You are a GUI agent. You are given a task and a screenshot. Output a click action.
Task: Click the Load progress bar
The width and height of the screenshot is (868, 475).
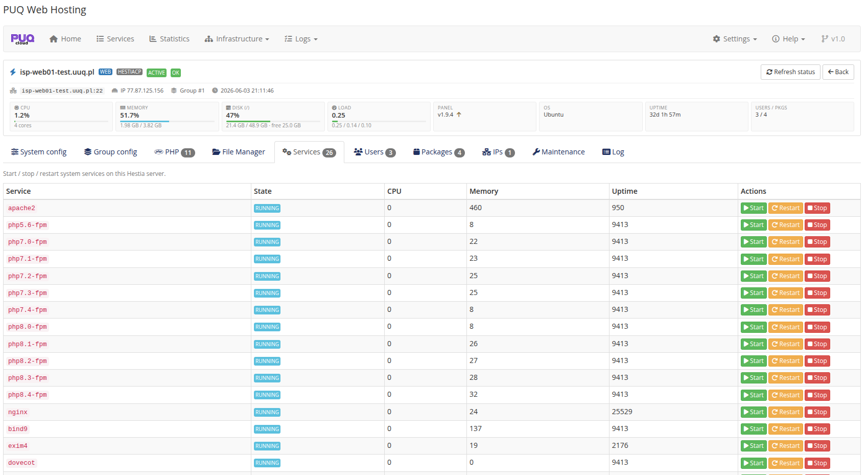coord(379,121)
